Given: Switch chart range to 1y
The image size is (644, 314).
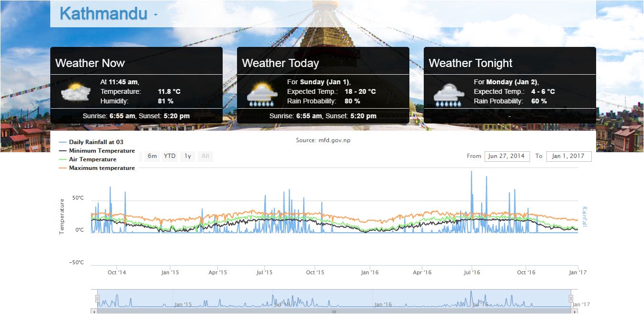Looking at the screenshot, I should point(188,156).
